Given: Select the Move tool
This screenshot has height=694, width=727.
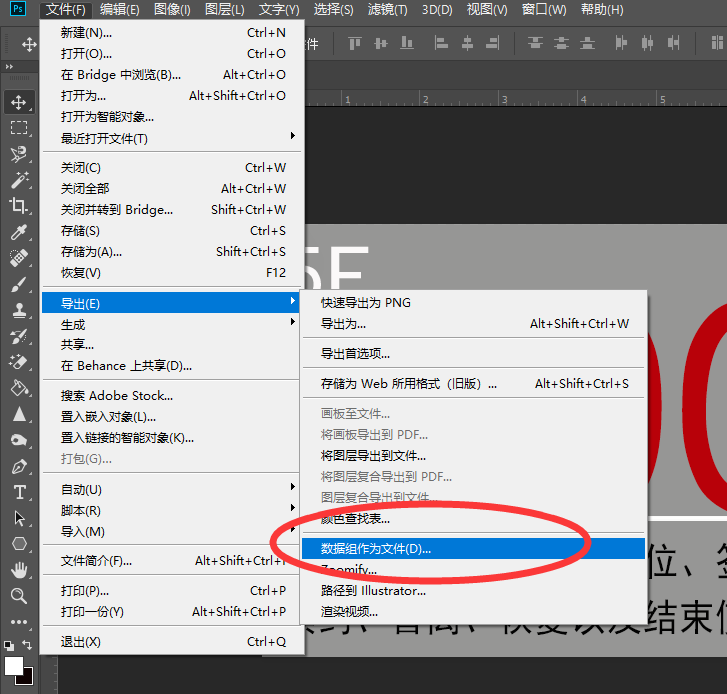Looking at the screenshot, I should click(19, 101).
